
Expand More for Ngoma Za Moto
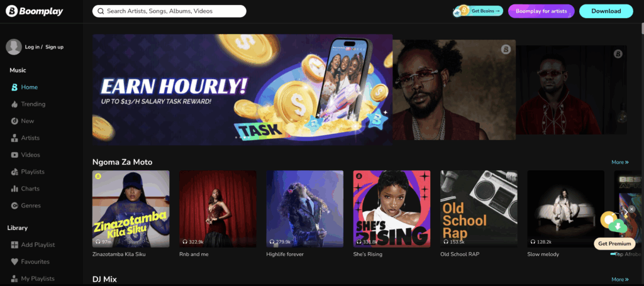tap(619, 162)
